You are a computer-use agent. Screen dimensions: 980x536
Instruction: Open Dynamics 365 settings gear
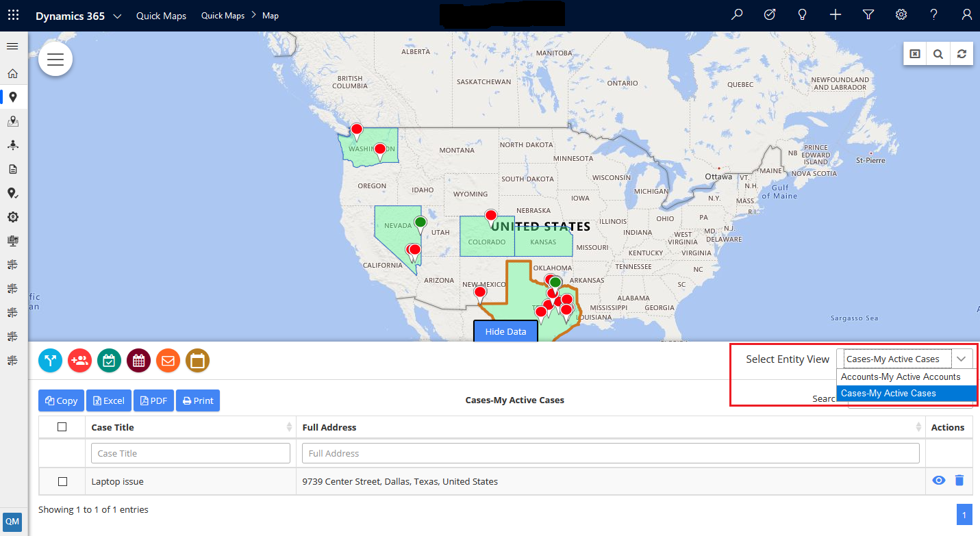901,14
